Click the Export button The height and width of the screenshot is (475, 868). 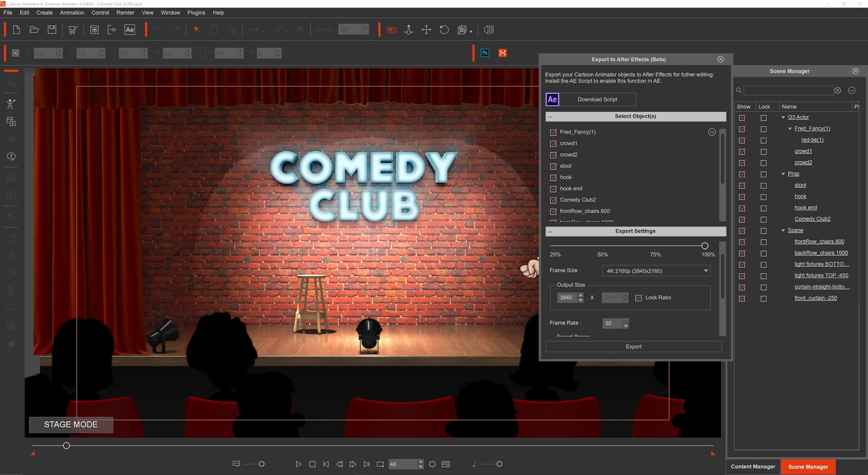[x=634, y=346]
